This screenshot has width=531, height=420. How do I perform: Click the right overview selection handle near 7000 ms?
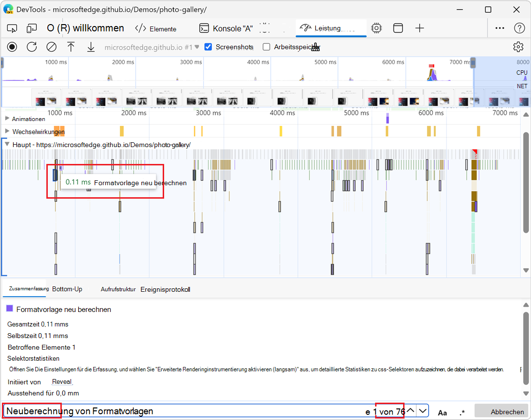[473, 63]
